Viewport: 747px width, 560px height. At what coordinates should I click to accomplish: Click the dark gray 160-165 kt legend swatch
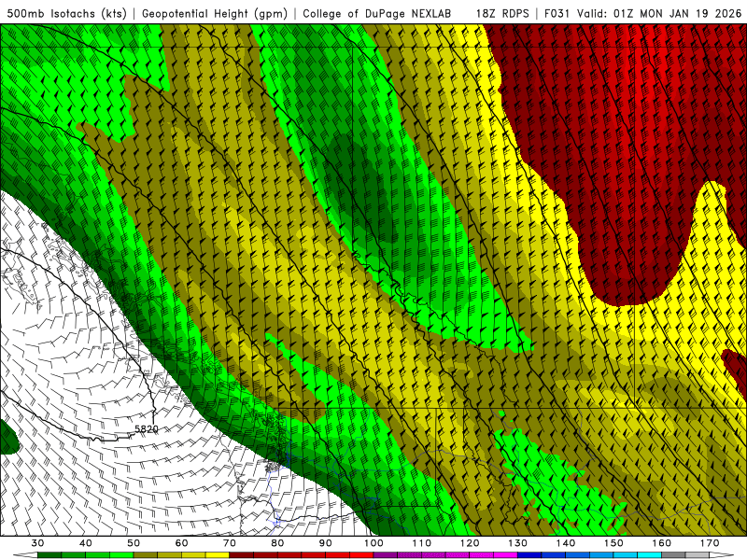click(673, 555)
